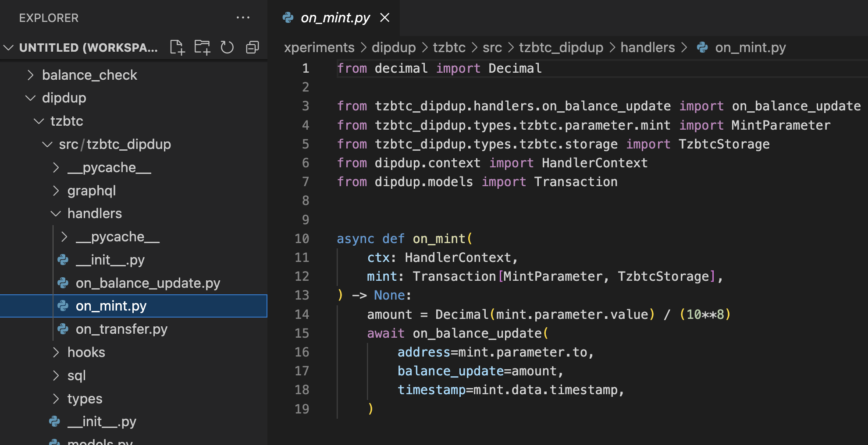
Task: Click the tzbtc_dipdup breadcrumb segment
Action: [561, 47]
